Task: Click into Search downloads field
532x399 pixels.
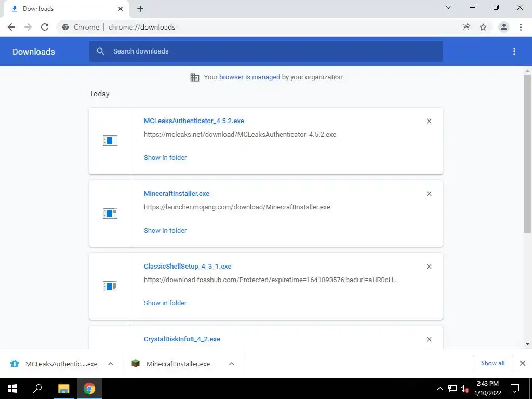Action: point(266,51)
